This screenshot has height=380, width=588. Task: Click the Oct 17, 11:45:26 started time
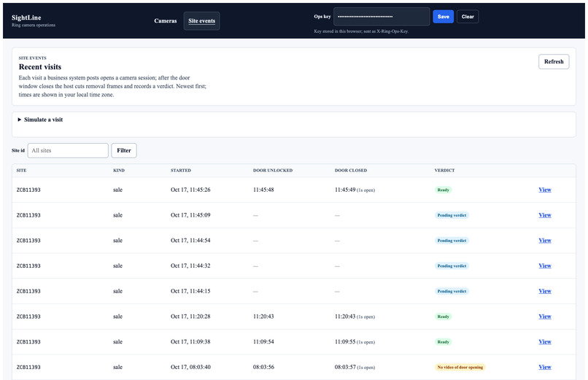coord(190,190)
